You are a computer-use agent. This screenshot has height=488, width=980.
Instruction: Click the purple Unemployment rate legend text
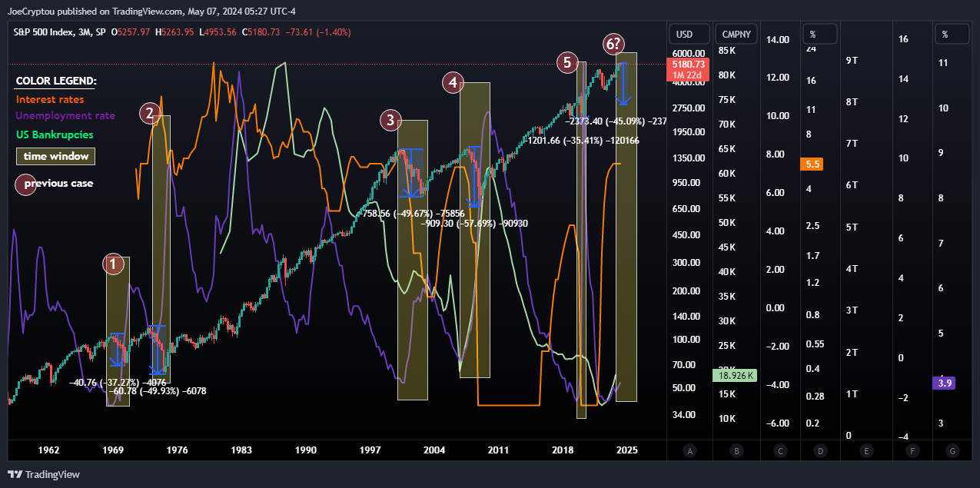pyautogui.click(x=65, y=116)
